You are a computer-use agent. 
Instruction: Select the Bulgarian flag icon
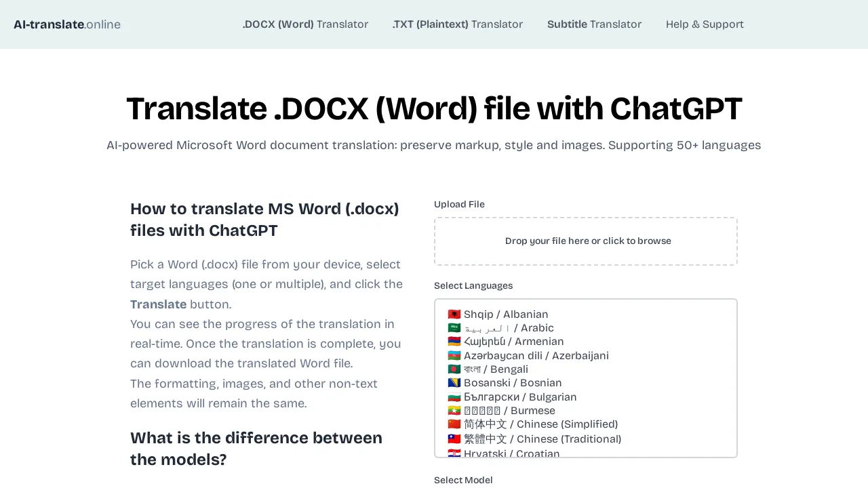[454, 396]
